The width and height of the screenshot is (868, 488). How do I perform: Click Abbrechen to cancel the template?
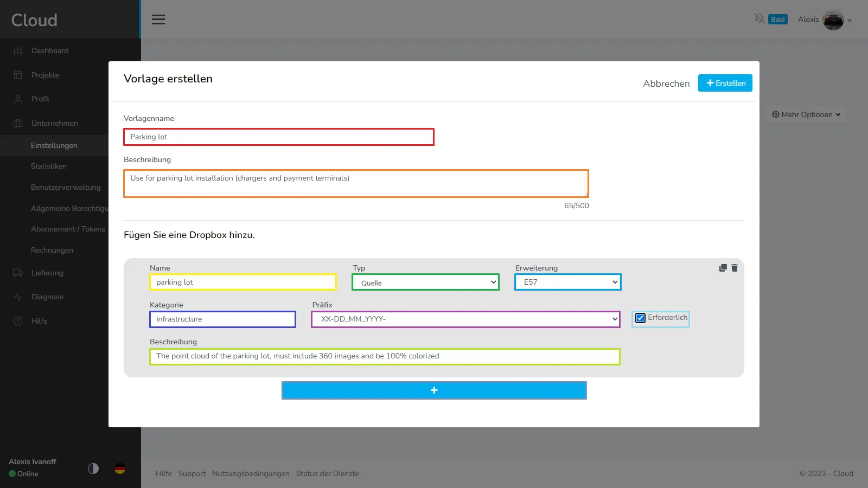666,84
